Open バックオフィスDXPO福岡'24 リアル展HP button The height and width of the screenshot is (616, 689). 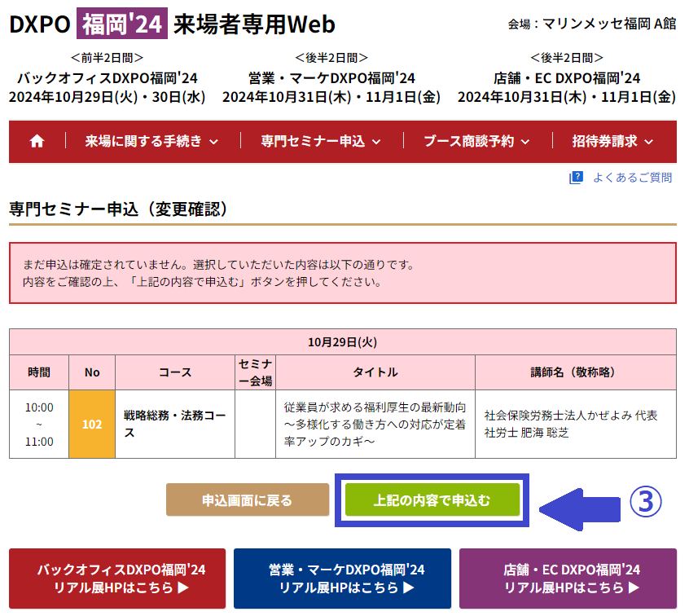[x=117, y=579]
